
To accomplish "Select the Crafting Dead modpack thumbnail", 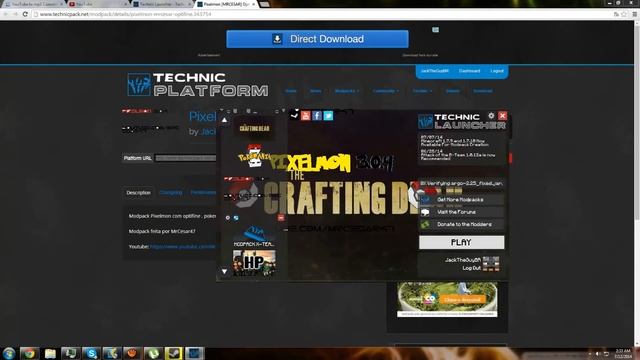I will tap(254, 128).
